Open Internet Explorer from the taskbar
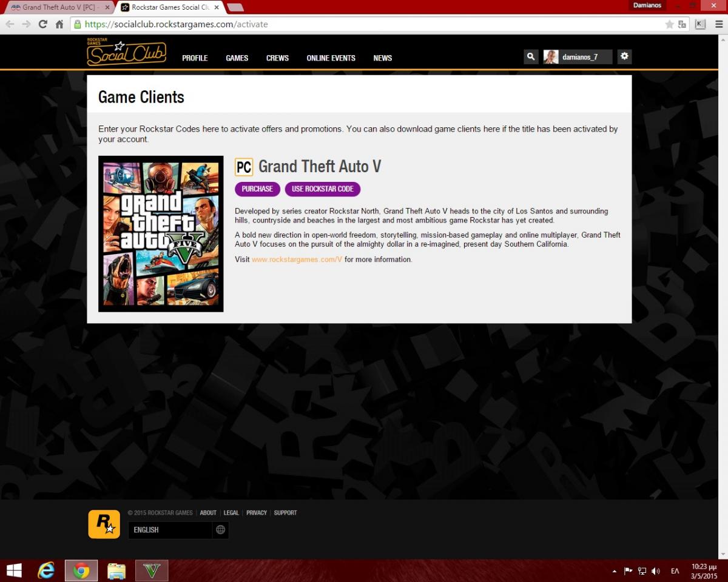728x582 pixels. [46, 570]
